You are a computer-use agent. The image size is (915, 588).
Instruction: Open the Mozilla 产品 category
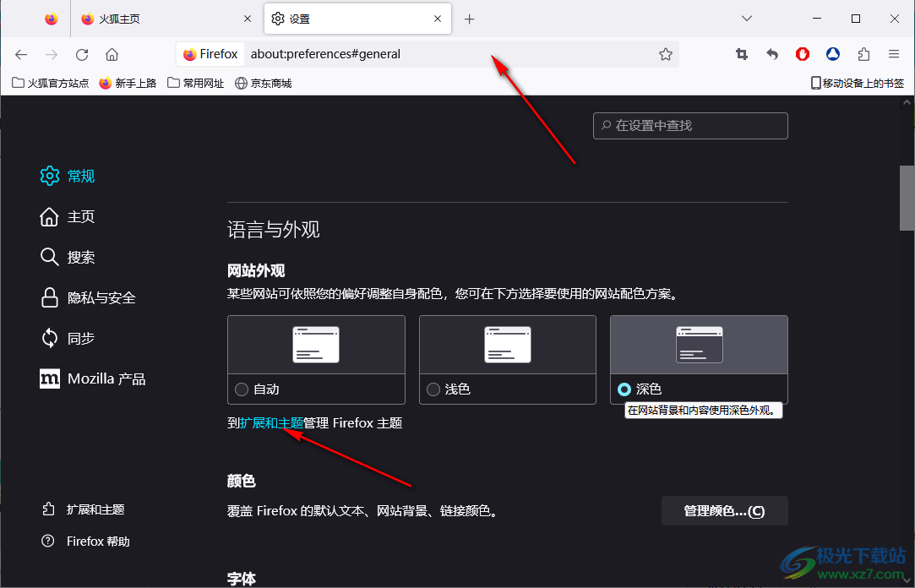coord(92,379)
